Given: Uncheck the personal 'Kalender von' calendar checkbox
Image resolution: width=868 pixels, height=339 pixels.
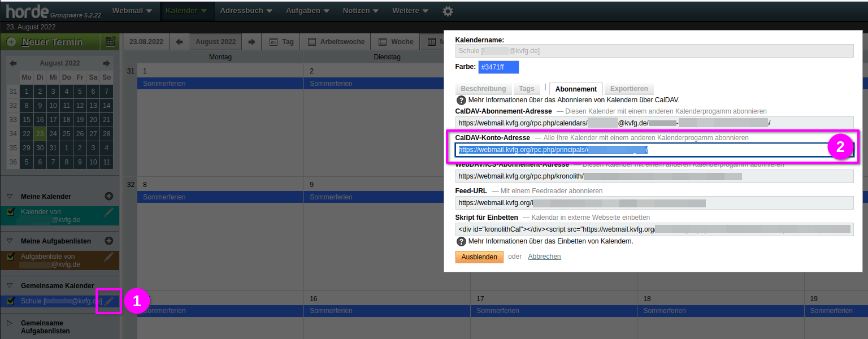Looking at the screenshot, I should coord(10,212).
